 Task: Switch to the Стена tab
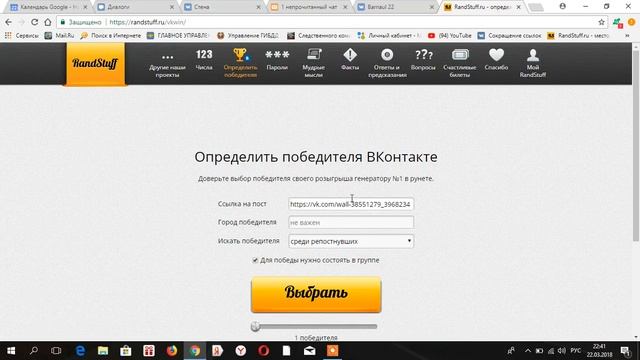222,7
